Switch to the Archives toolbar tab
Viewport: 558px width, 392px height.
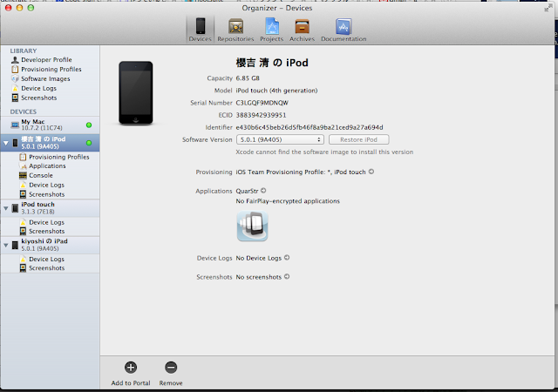(x=302, y=30)
